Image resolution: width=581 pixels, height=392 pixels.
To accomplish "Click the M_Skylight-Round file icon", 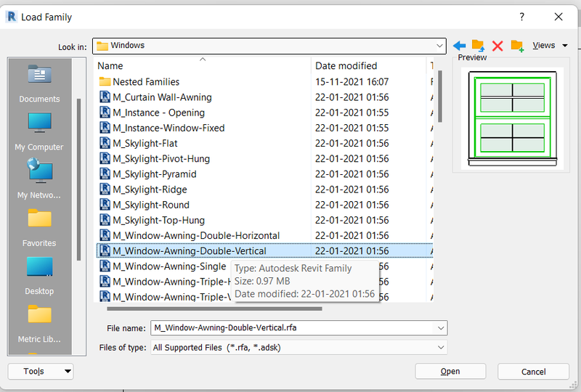I will pyautogui.click(x=105, y=205).
